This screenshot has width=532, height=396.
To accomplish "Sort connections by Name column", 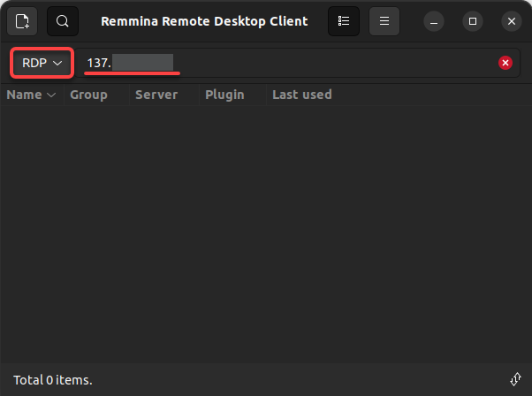I will pyautogui.click(x=32, y=95).
